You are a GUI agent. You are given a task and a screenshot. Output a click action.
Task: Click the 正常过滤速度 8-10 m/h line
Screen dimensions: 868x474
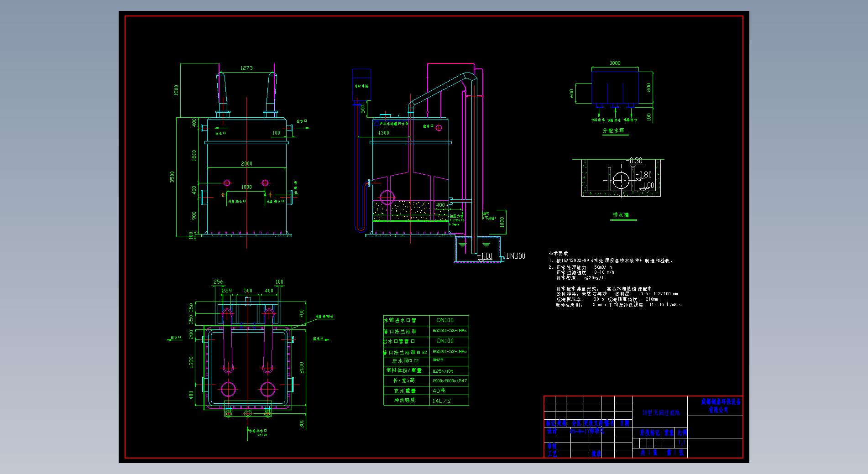585,272
